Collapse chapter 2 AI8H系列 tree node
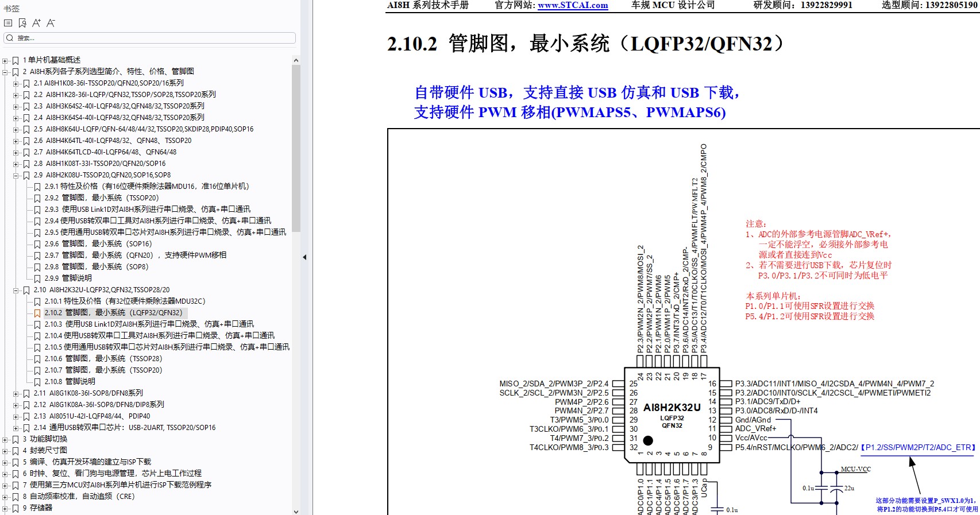Screen dimensions: 980x515 click(x=5, y=72)
